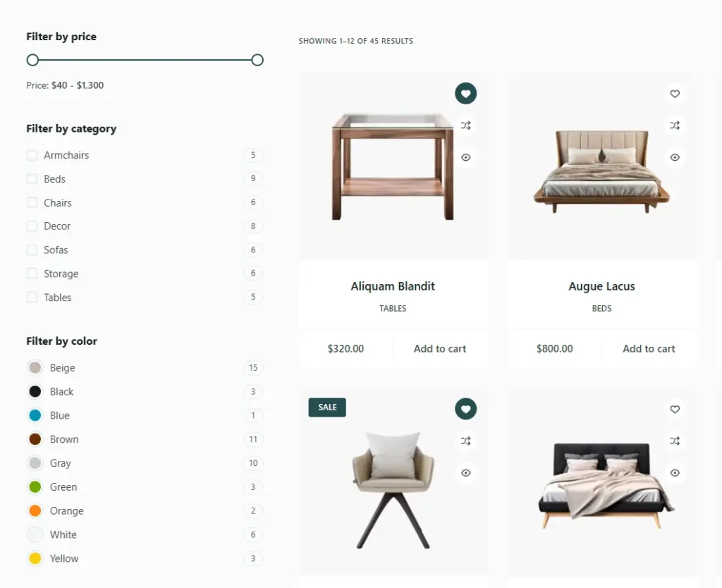
Task: Click wishlist heart on Aliquam Blandit table
Action: [465, 94]
